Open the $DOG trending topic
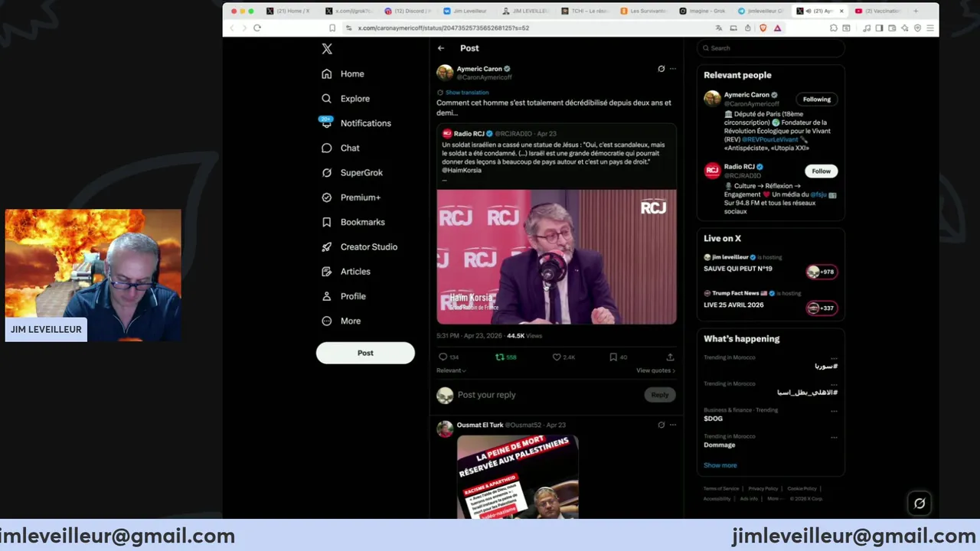 [x=714, y=419]
